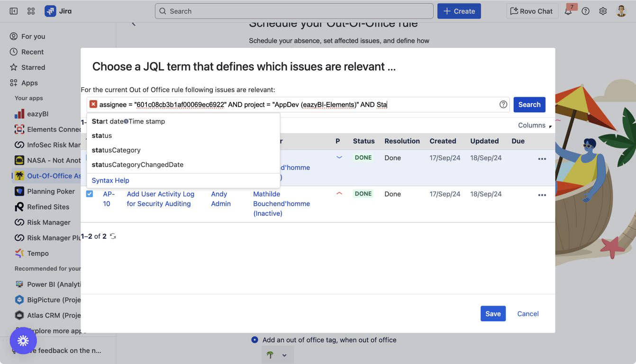Image resolution: width=636 pixels, height=364 pixels.
Task: Open the settings gear icon
Action: [x=602, y=11]
